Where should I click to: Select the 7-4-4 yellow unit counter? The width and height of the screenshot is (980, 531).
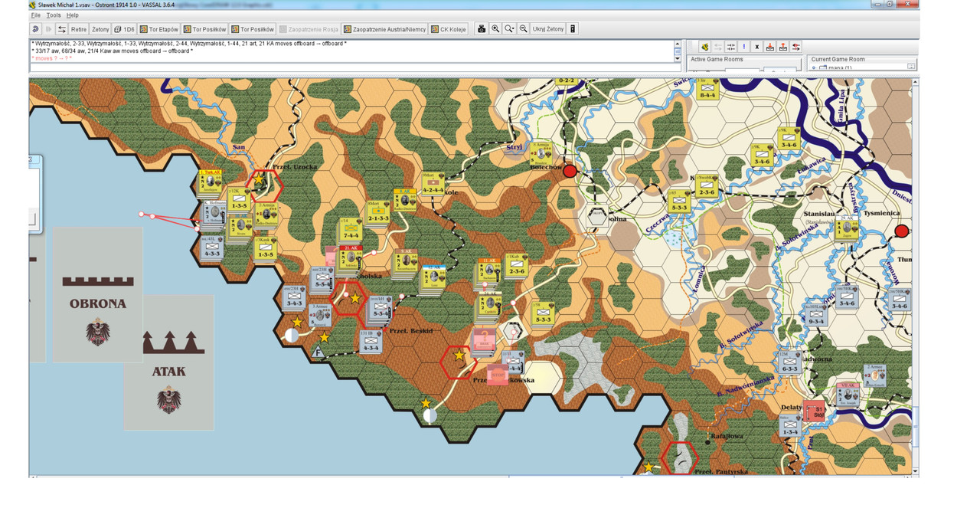[x=352, y=229]
